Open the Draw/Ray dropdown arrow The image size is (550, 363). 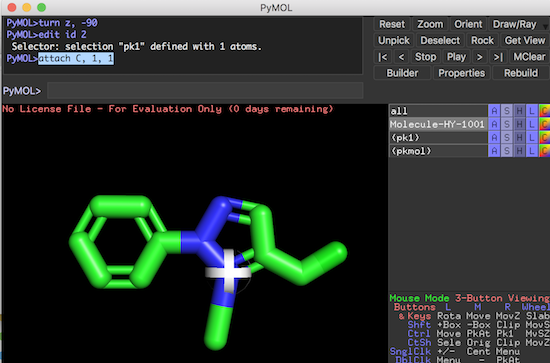(545, 26)
